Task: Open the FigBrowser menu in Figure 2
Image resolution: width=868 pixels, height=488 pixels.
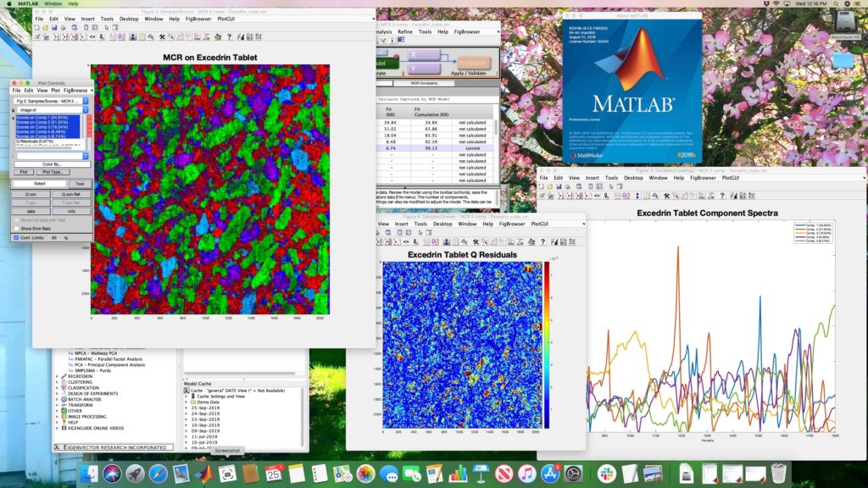Action: tap(198, 19)
